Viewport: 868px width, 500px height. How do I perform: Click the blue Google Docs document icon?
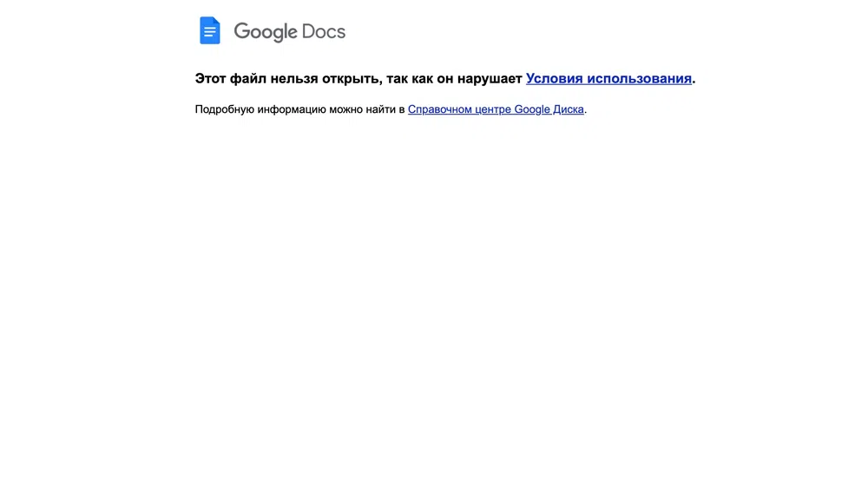point(210,30)
